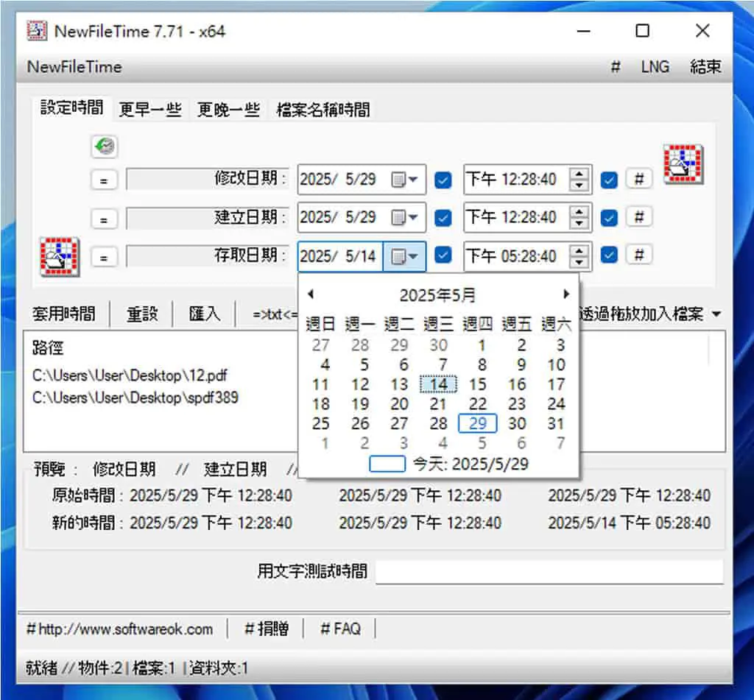Click the # button in 存取日期 row
Viewport: 754px width, 700px height.
(639, 255)
